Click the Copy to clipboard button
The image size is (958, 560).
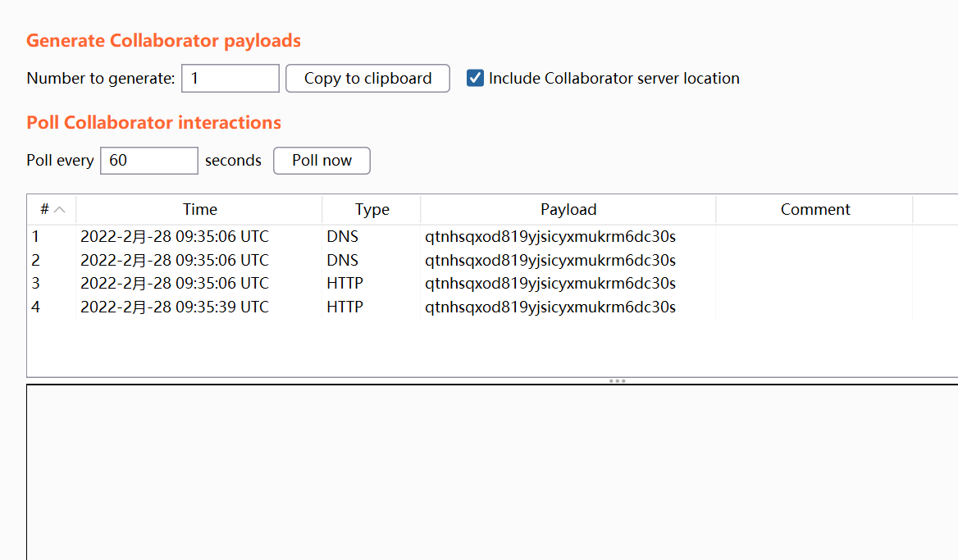pos(367,78)
